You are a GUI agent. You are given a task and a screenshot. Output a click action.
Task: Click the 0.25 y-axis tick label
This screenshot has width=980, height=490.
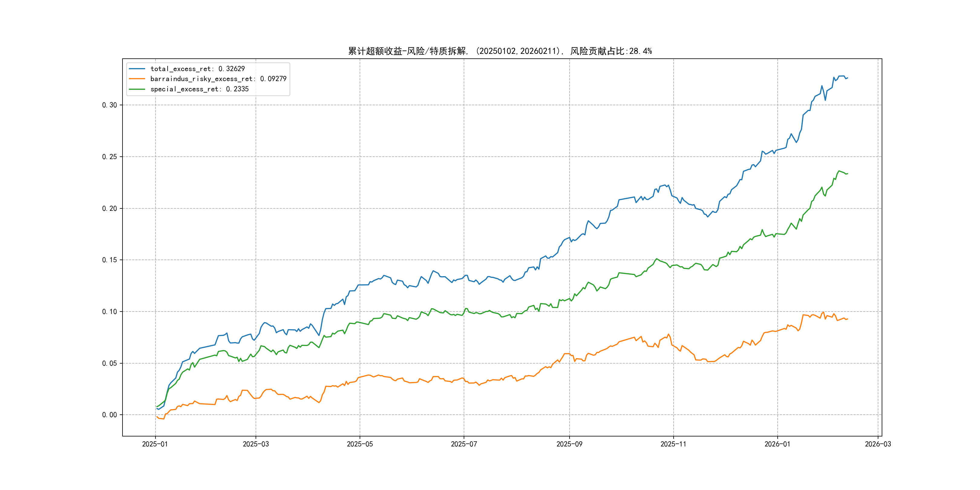pos(109,157)
